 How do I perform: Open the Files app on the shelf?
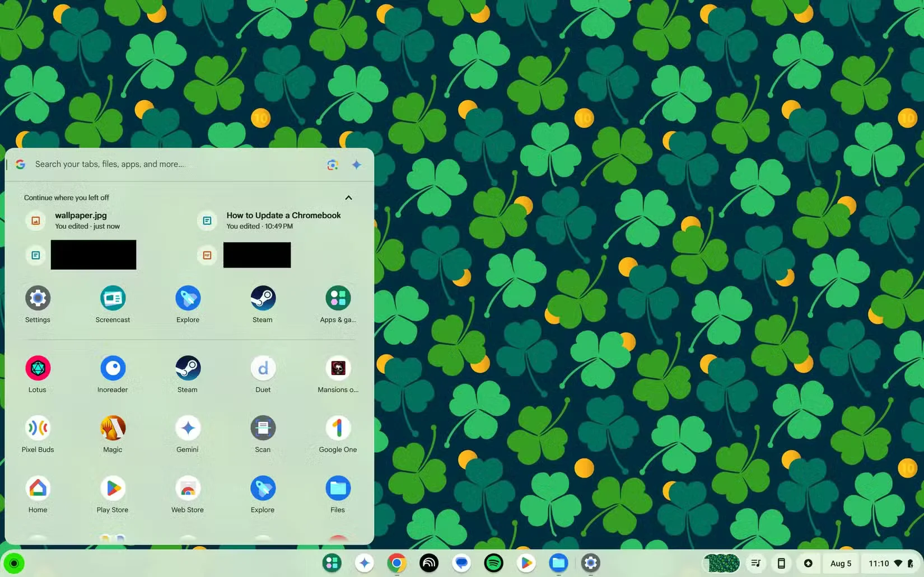(558, 563)
